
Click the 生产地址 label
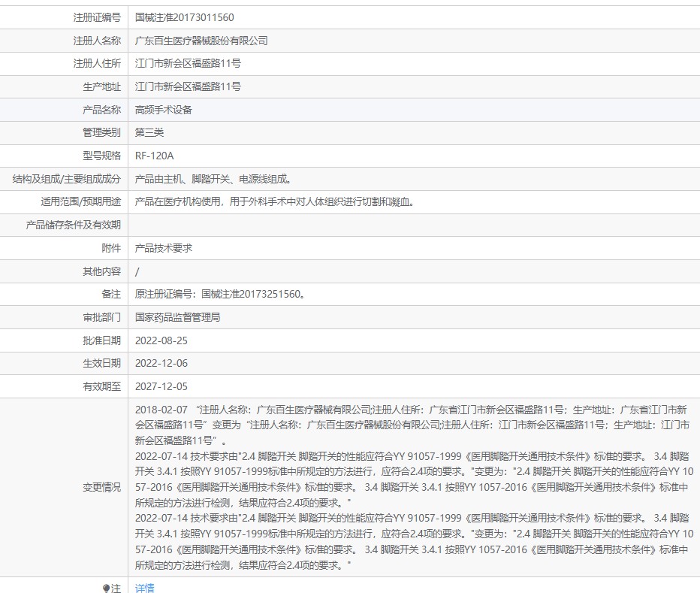click(102, 86)
